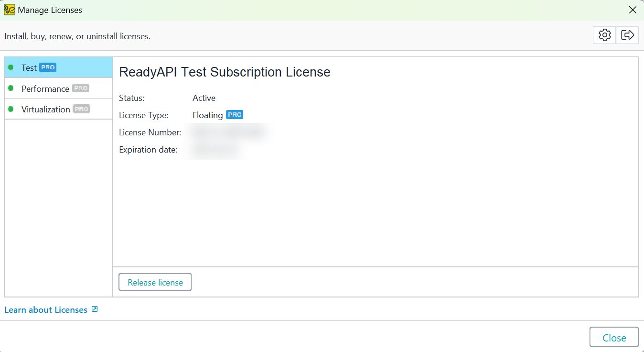Dismiss the dialog with the X button

coord(633,10)
